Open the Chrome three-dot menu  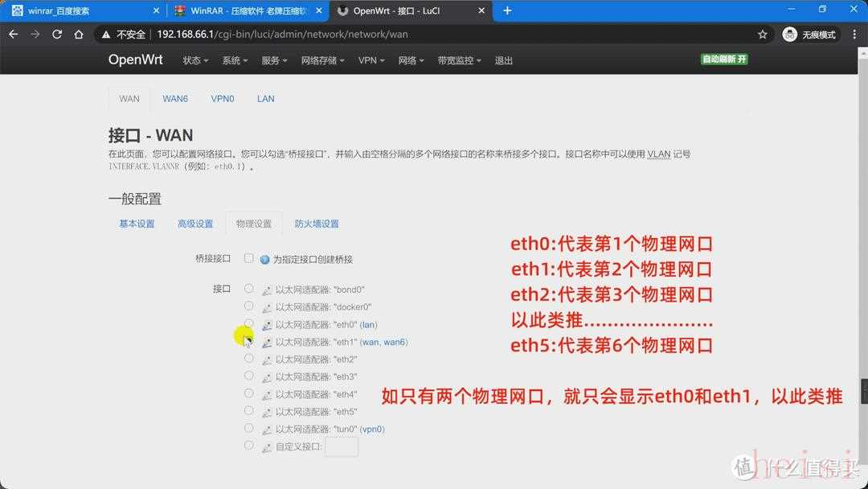(x=854, y=35)
